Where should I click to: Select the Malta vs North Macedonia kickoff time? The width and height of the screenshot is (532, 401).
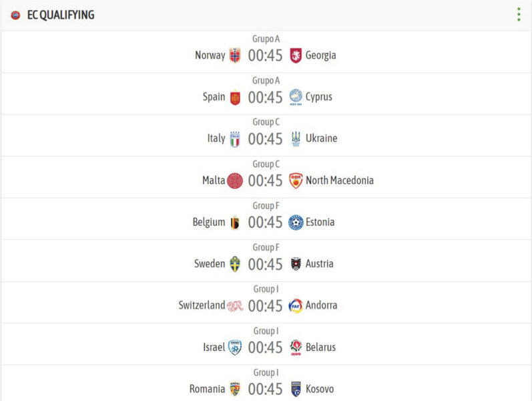pos(266,180)
